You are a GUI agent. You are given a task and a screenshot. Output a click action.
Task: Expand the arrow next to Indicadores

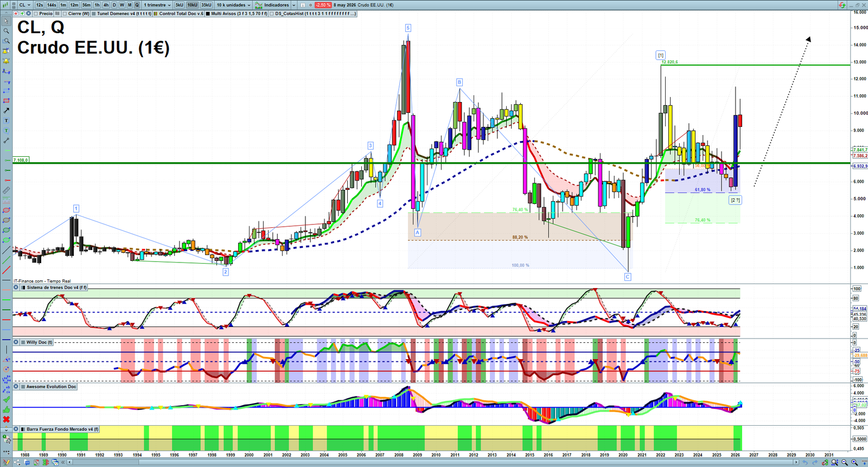point(293,5)
